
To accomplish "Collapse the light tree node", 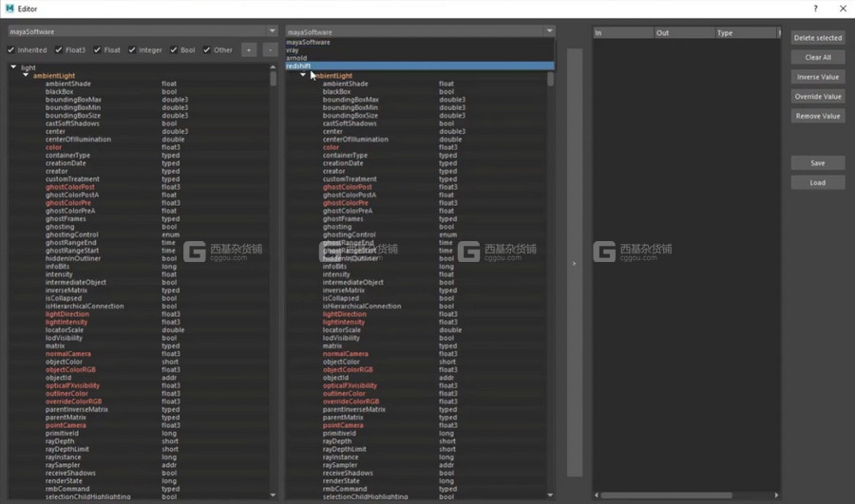I will click(13, 67).
